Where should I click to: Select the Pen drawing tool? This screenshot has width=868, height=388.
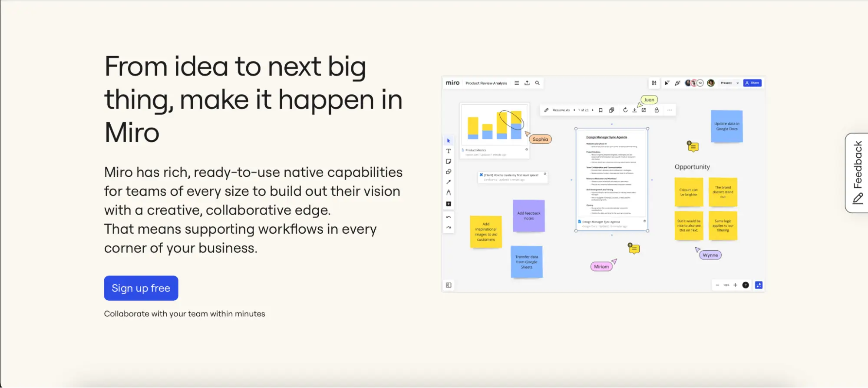click(449, 192)
